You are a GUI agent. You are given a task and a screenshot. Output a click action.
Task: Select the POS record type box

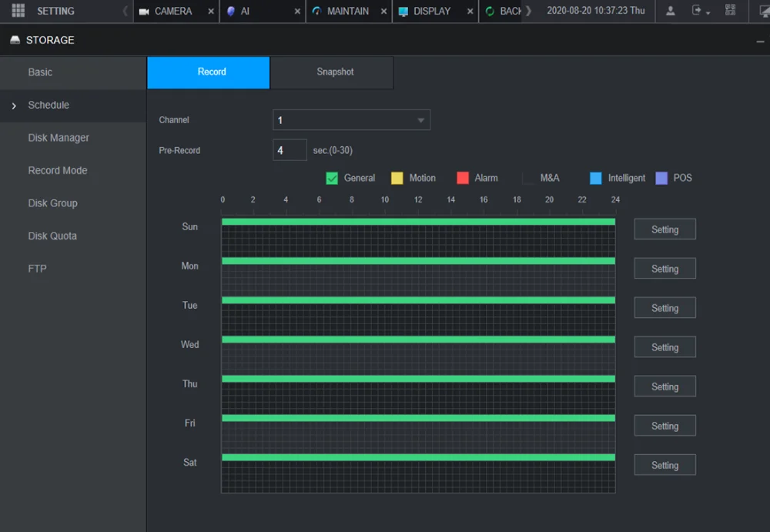[x=661, y=179]
